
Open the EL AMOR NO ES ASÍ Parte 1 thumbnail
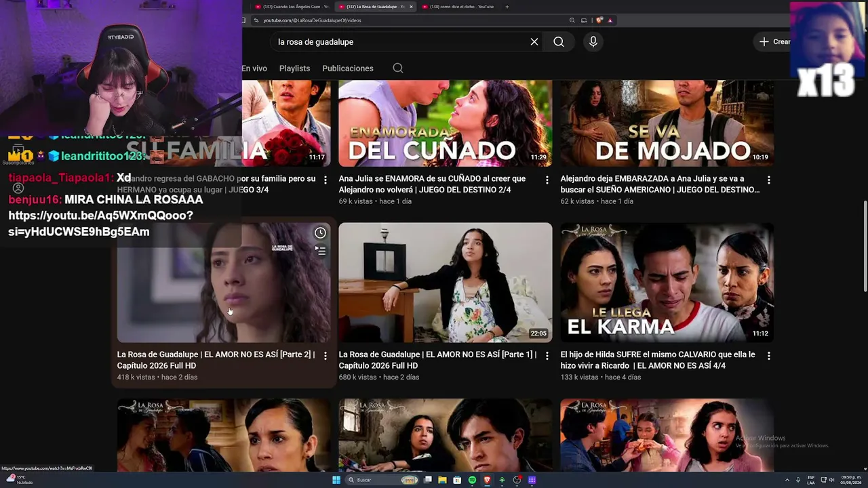pos(446,283)
